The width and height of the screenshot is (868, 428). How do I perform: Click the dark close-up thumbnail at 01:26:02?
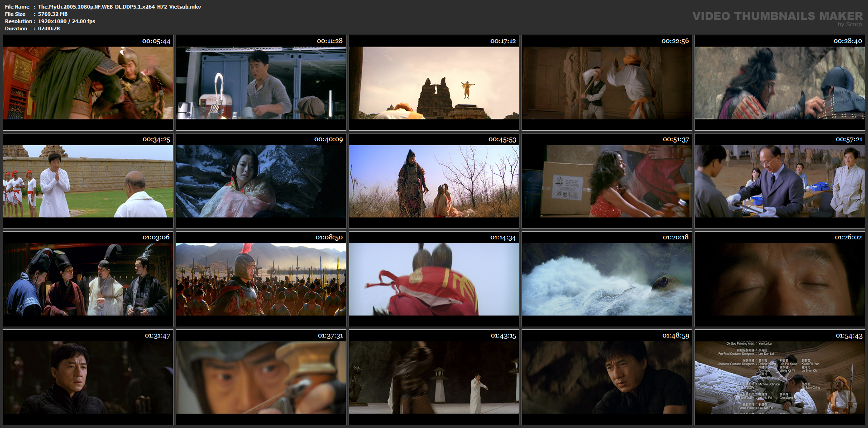click(x=780, y=279)
